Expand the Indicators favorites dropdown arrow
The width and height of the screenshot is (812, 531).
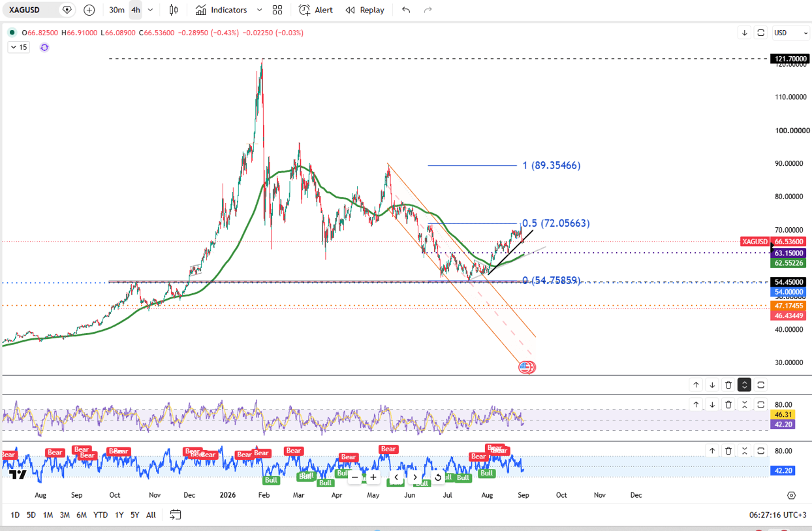point(259,10)
